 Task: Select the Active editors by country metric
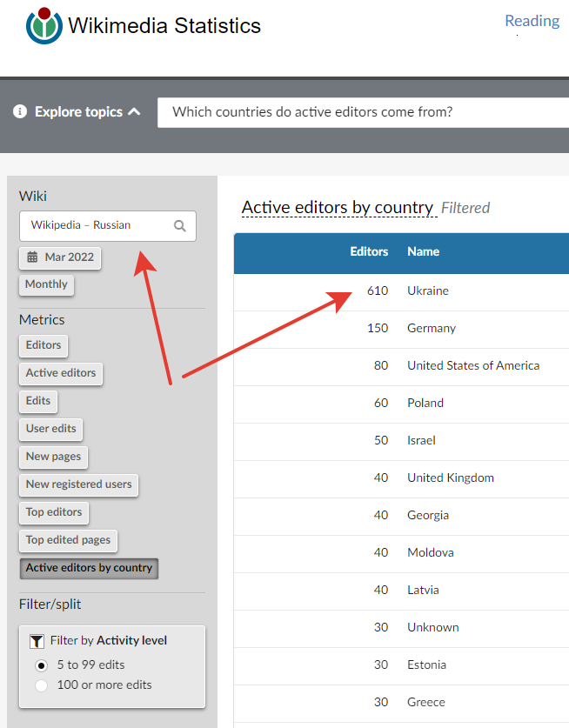pyautogui.click(x=90, y=568)
